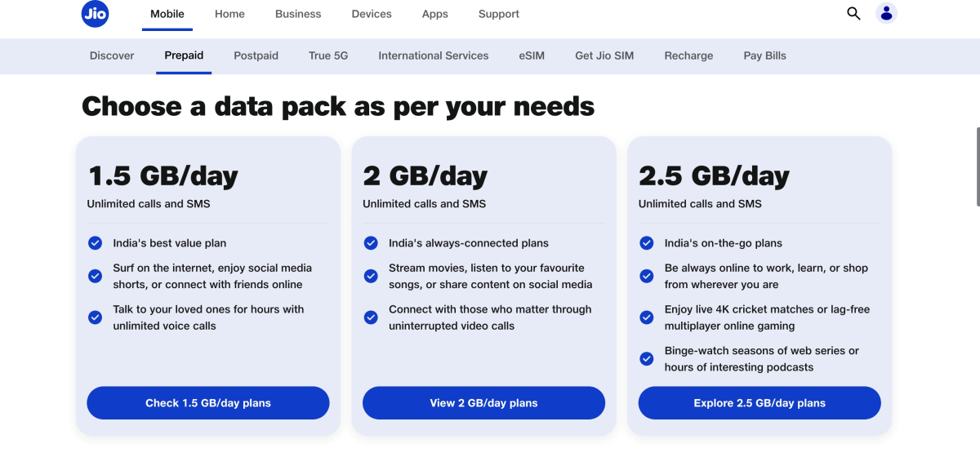Click Check 1.5 GB/day plans button
980x466 pixels.
(208, 403)
